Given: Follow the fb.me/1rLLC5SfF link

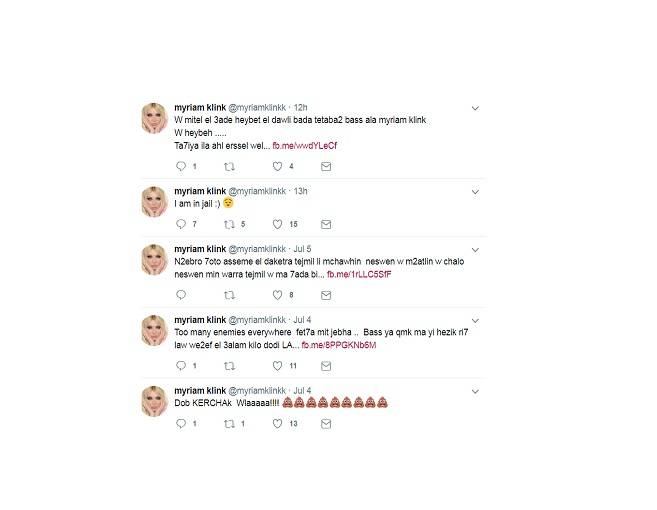Looking at the screenshot, I should point(359,274).
